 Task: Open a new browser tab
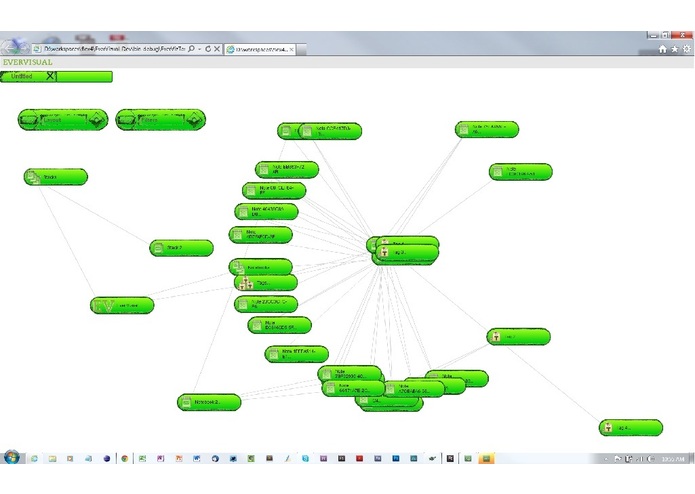(301, 49)
